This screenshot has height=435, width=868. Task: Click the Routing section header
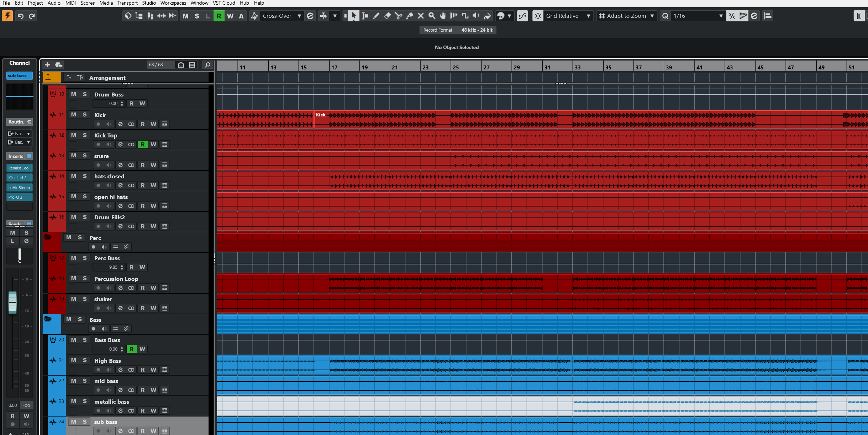tap(16, 122)
